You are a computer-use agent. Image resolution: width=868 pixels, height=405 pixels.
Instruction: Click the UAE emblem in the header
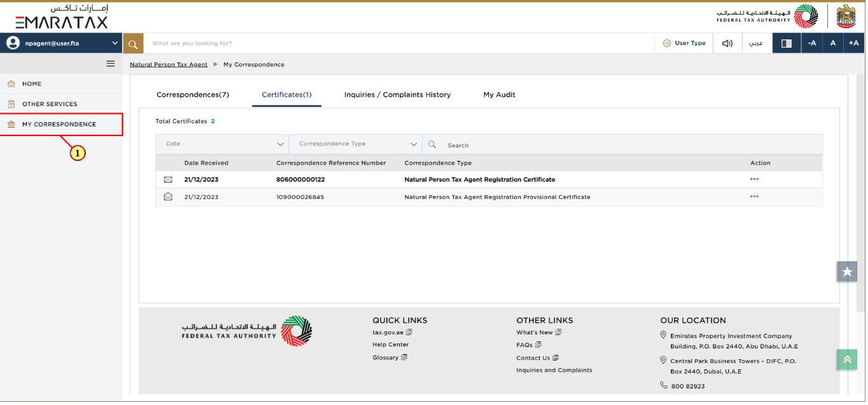click(x=846, y=17)
